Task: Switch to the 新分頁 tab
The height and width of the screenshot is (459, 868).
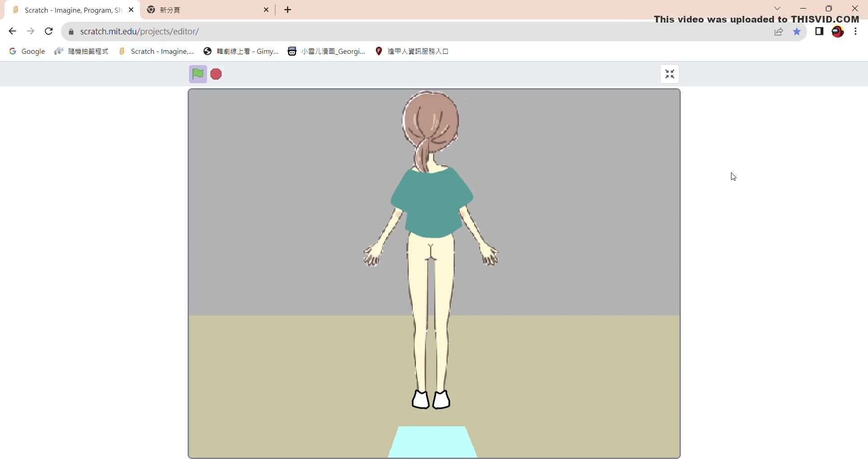Action: [x=203, y=10]
